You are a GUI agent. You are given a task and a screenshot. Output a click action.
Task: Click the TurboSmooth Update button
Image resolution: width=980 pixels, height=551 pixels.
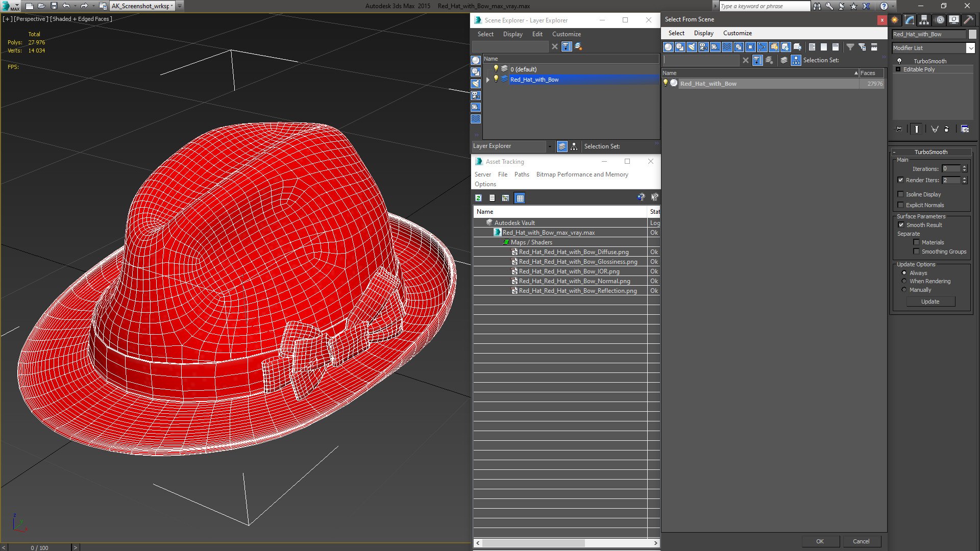point(930,302)
